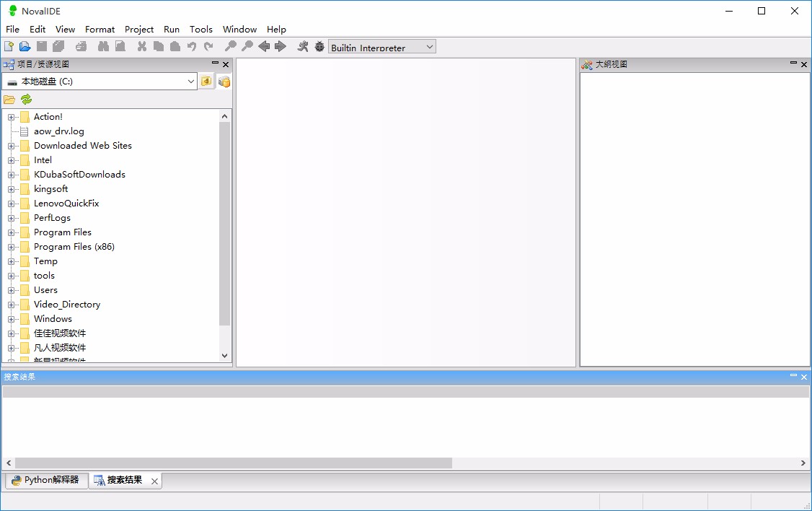Select the Video_Directory folder
Screen dimensions: 812x511
pyautogui.click(x=67, y=305)
